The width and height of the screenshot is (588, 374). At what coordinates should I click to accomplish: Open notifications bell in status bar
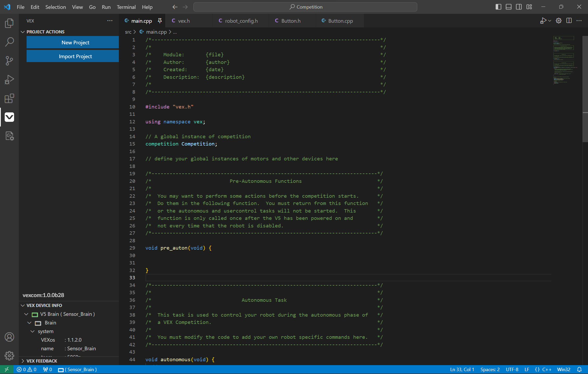tap(579, 369)
